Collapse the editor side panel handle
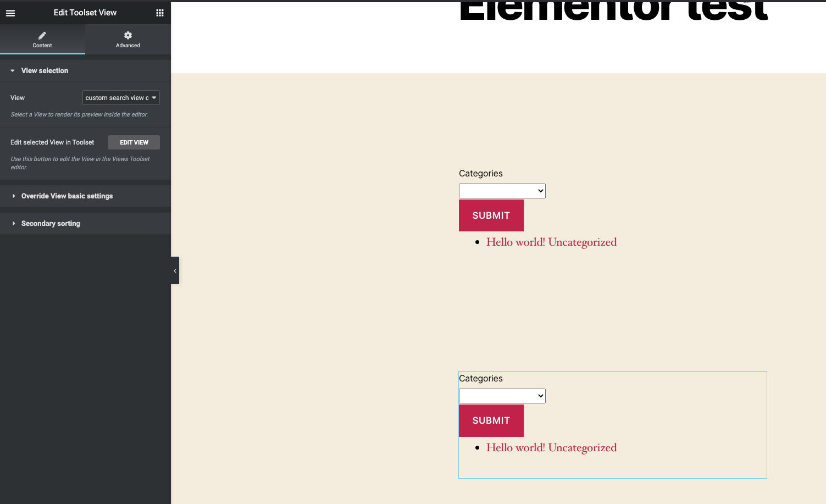The height and width of the screenshot is (504, 826). pos(175,270)
